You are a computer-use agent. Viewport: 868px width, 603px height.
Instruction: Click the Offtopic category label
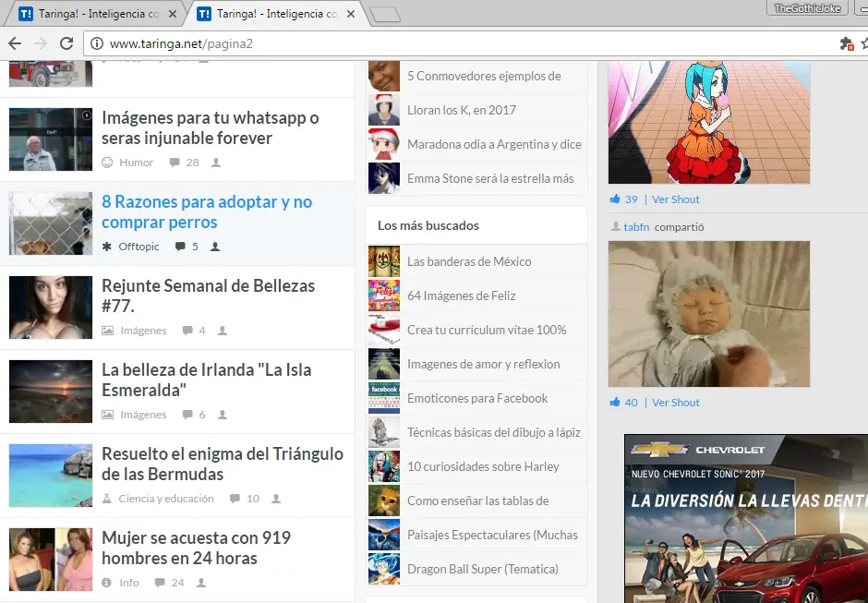point(139,247)
